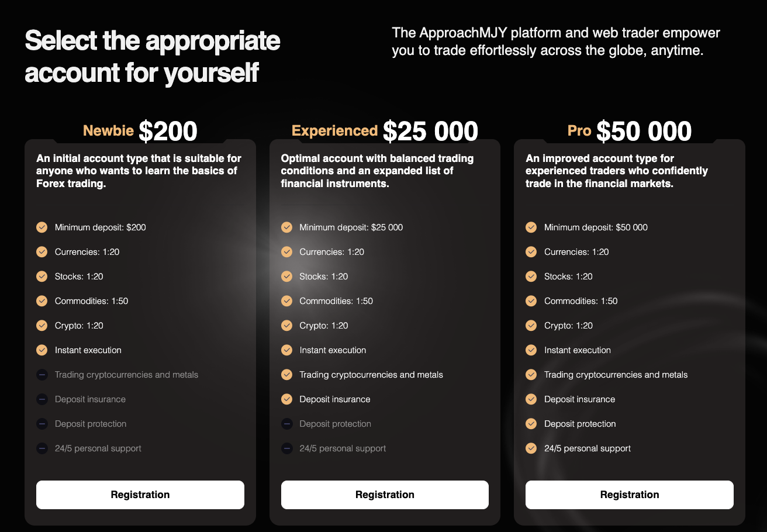
Task: Click the Pro plan description text
Action: [x=616, y=171]
